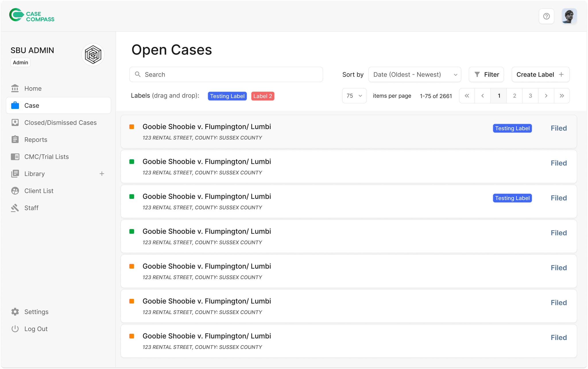The height and width of the screenshot is (369, 588).
Task: Click next page arrow in pagination
Action: pos(546,96)
